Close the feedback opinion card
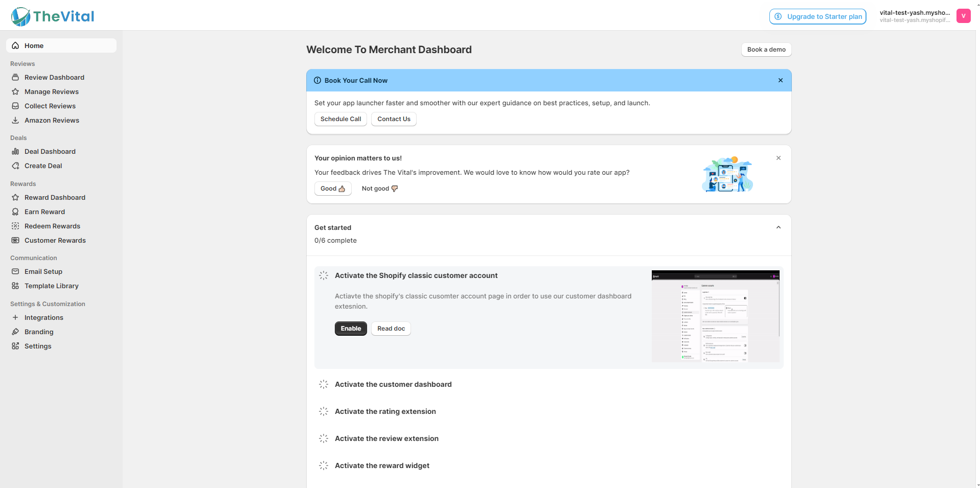The height and width of the screenshot is (488, 980). click(x=778, y=158)
